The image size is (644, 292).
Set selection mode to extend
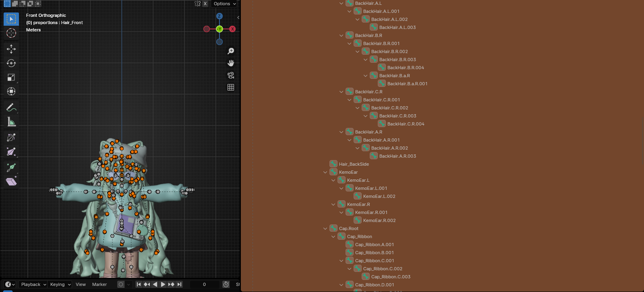pyautogui.click(x=15, y=4)
